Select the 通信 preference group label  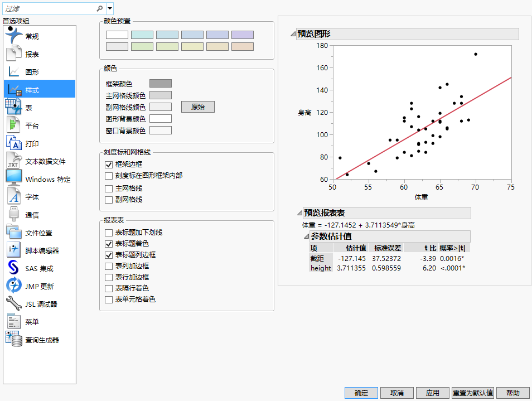32,215
